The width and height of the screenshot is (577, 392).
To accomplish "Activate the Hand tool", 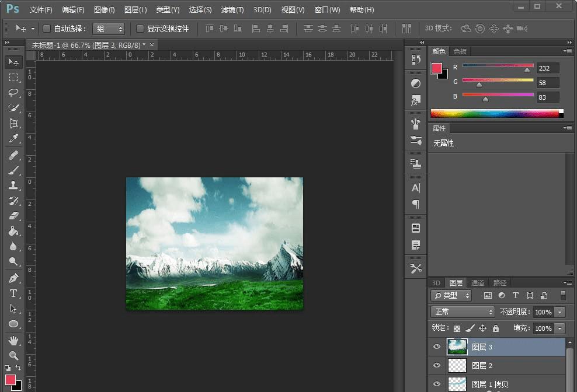I will tap(13, 340).
